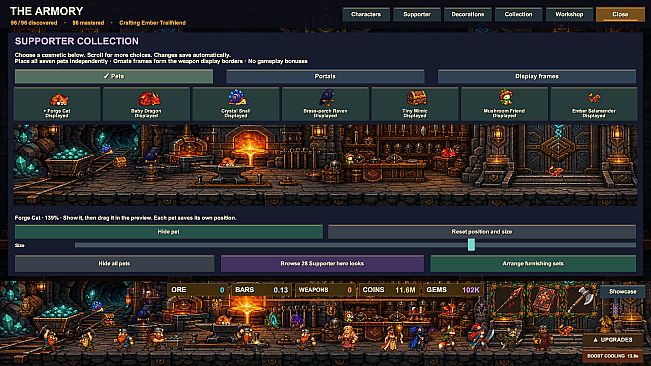Open the Showcase view
The width and height of the screenshot is (651, 366).
click(x=622, y=292)
